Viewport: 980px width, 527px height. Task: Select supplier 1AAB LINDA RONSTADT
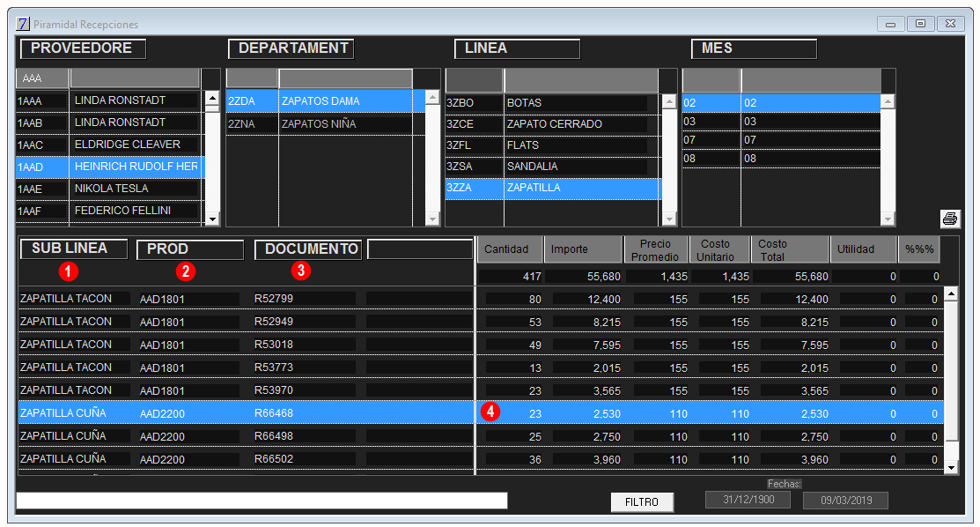point(109,122)
